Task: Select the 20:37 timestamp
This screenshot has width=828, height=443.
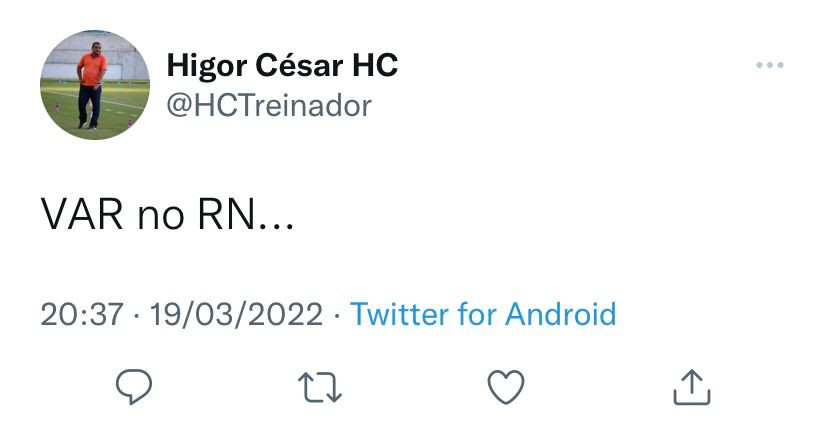Action: 82,314
